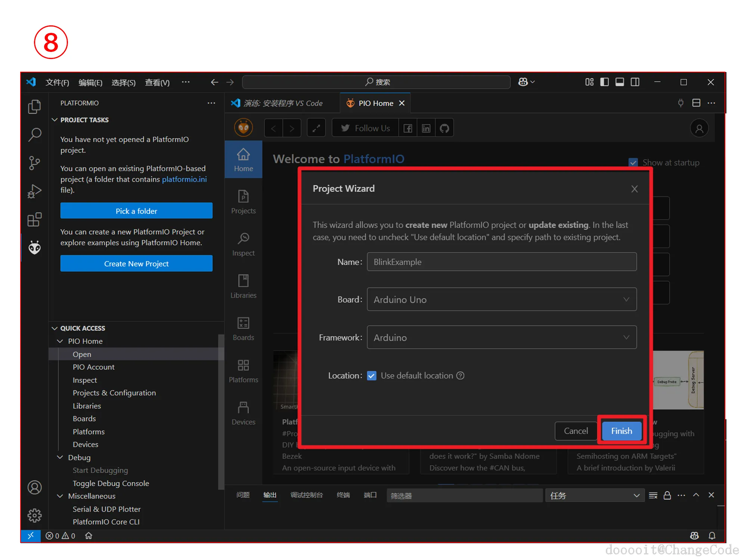
Task: Open the PlatformIO alien icon in activity bar
Action: [34, 248]
